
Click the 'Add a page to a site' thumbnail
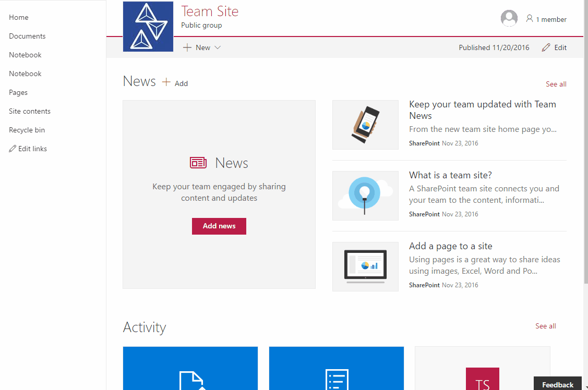(365, 266)
